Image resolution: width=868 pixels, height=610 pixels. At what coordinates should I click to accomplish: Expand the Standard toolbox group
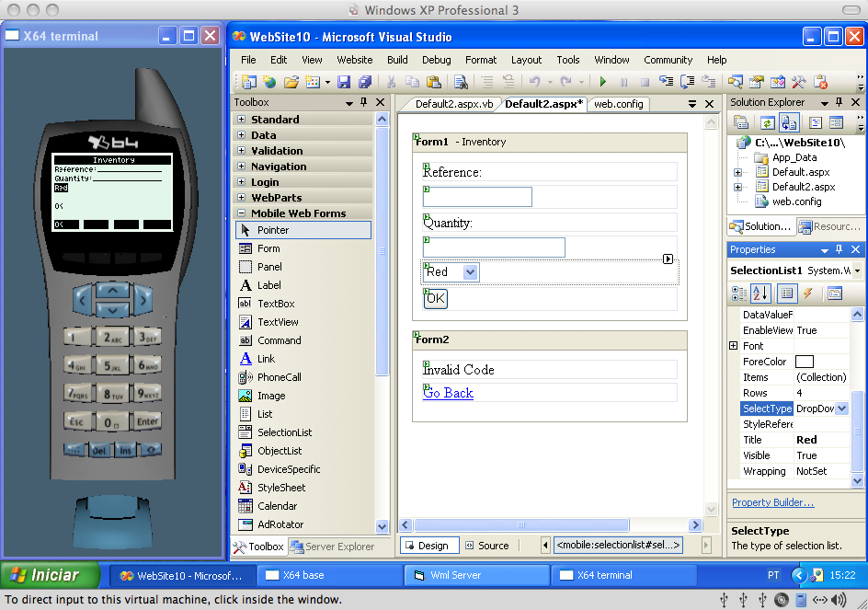241,119
